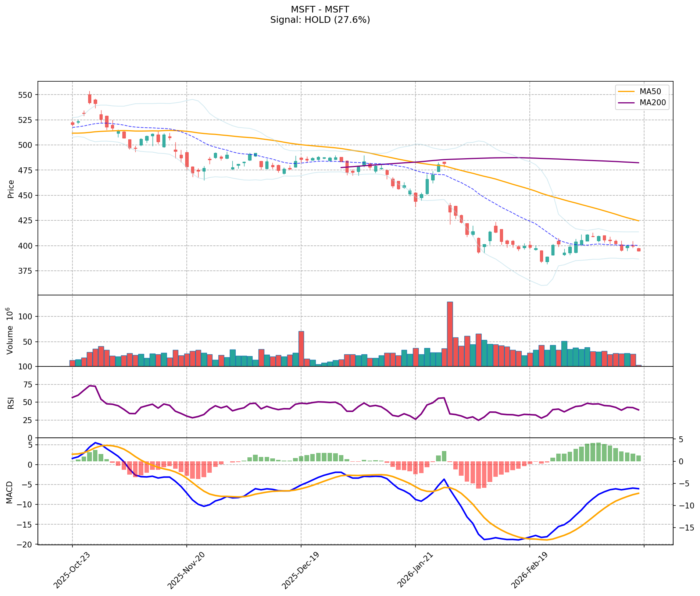
Task: Click the 550 price tick label
Action: 25,95
